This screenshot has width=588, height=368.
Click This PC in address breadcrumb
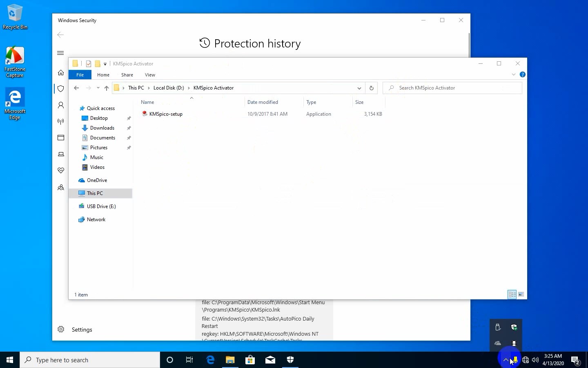[x=136, y=88]
